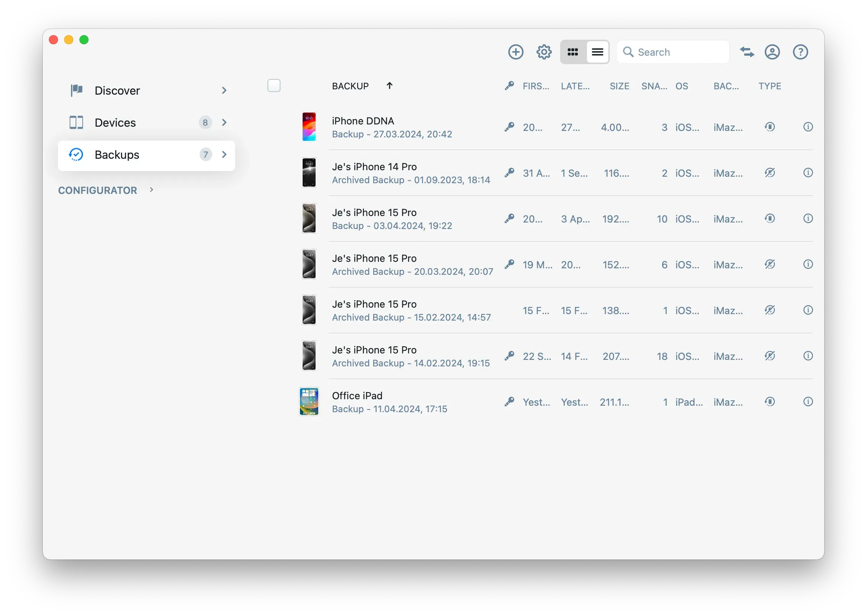Open the help question mark icon
This screenshot has width=867, height=616.
800,52
